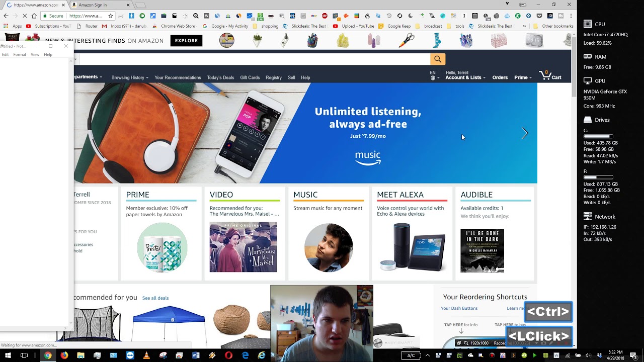Advance carousel with right arrow
Image resolution: width=644 pixels, height=362 pixels.
click(x=525, y=133)
